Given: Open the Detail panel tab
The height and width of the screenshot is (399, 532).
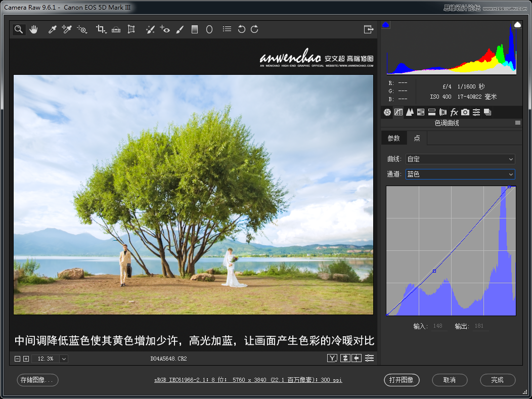Looking at the screenshot, I should tap(410, 112).
